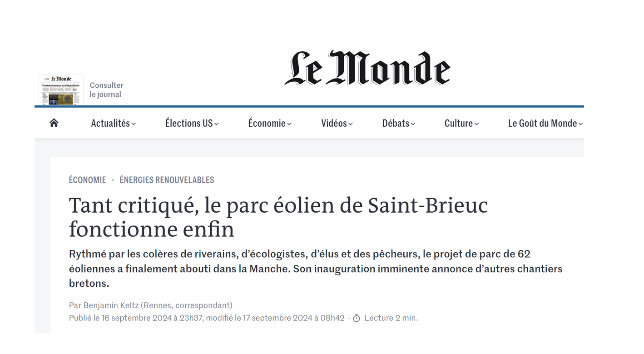This screenshot has height=354, width=644.
Task: Open Le Goût du Monde menu
Action: coord(542,123)
